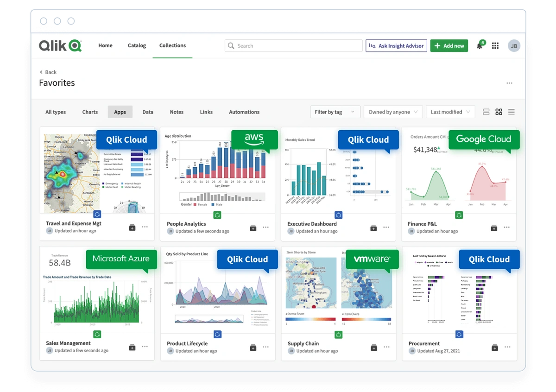
Task: Open Product Lifecycle area chart thumbnail
Action: click(x=217, y=289)
